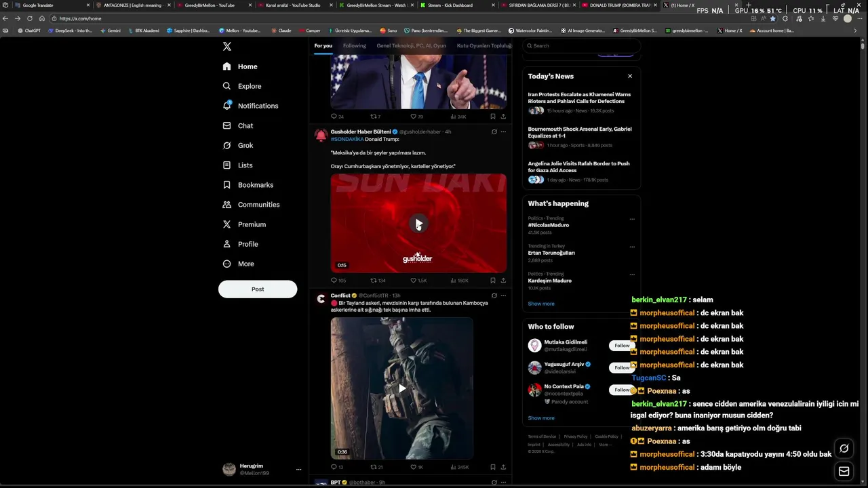Close the Today's News panel
Image resolution: width=868 pixels, height=488 pixels.
pos(630,76)
